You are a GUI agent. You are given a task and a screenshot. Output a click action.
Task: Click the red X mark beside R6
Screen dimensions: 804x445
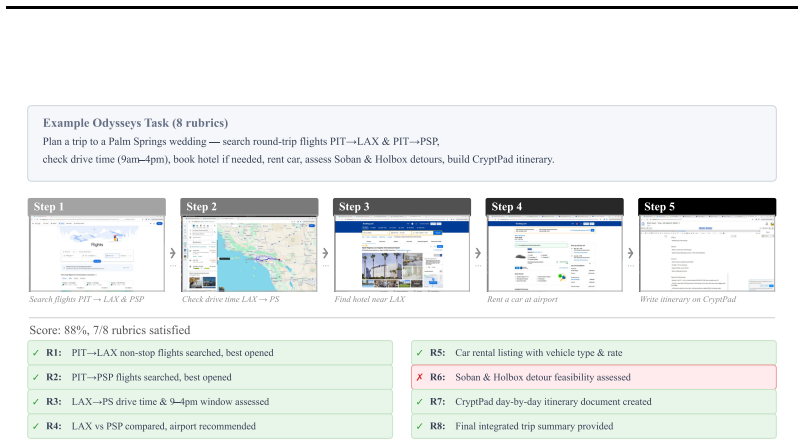pos(419,377)
